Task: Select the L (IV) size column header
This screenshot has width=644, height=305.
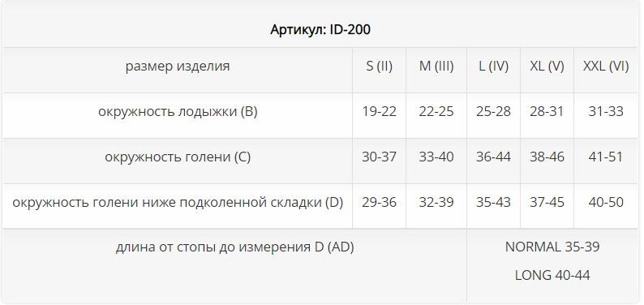Action: 493,66
